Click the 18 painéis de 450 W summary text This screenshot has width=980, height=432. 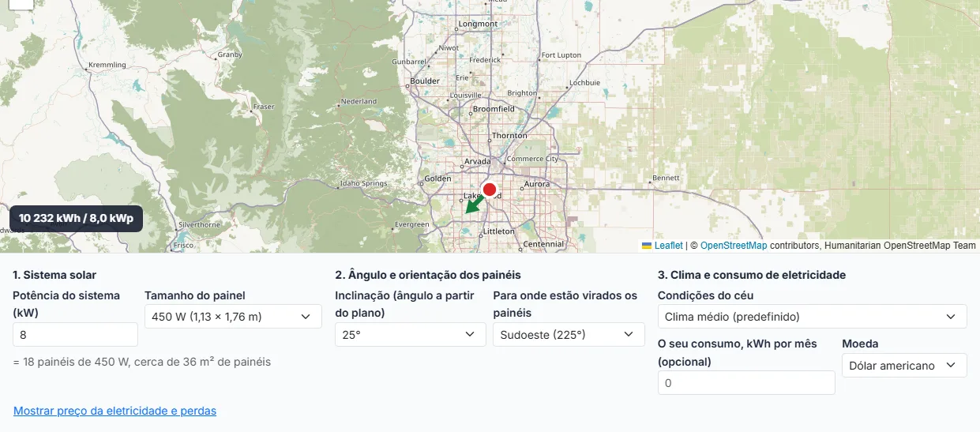[142, 362]
